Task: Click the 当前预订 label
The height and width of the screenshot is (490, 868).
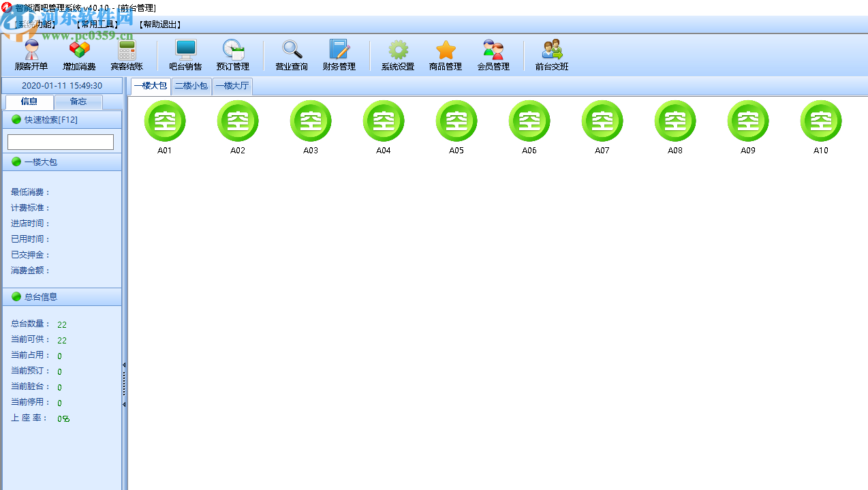Action: pyautogui.click(x=31, y=371)
